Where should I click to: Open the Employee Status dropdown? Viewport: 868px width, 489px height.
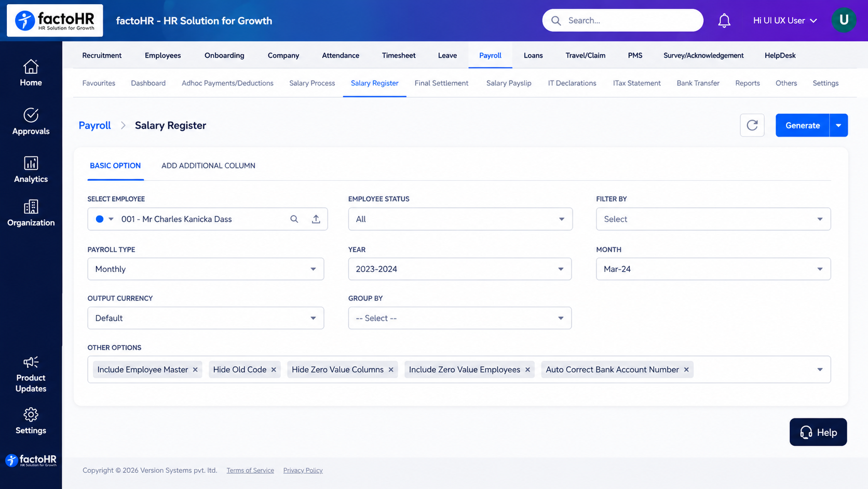point(460,219)
